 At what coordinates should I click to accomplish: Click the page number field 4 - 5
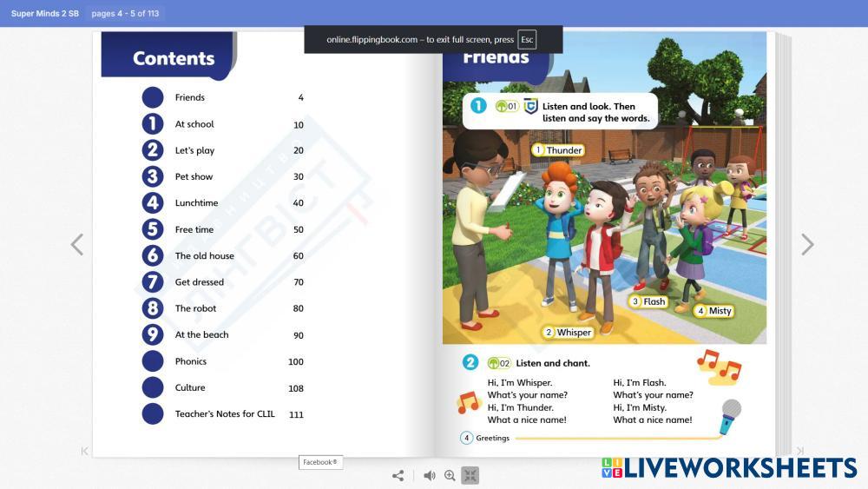(126, 14)
